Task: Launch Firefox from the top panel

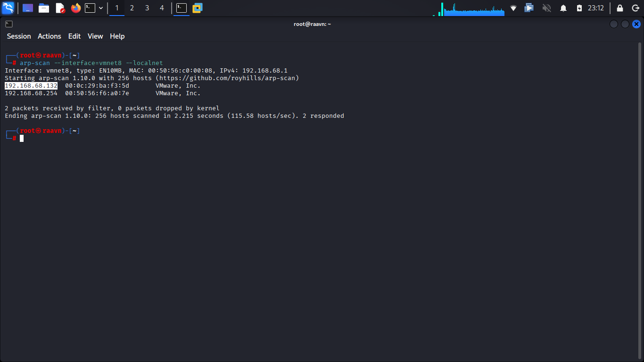Action: [75, 8]
